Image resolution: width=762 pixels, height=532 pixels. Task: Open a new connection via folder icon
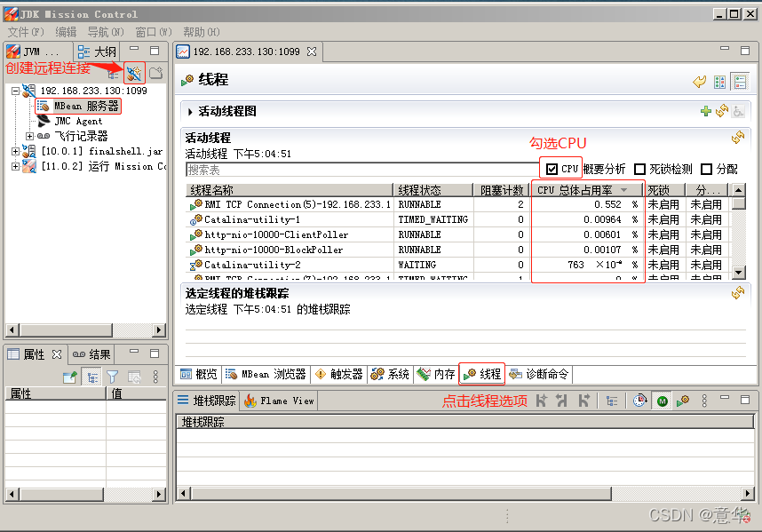[x=155, y=73]
